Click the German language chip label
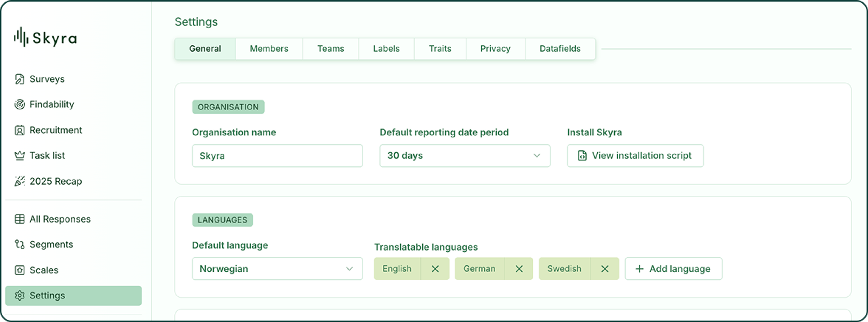Image resolution: width=868 pixels, height=322 pixels. (x=479, y=269)
